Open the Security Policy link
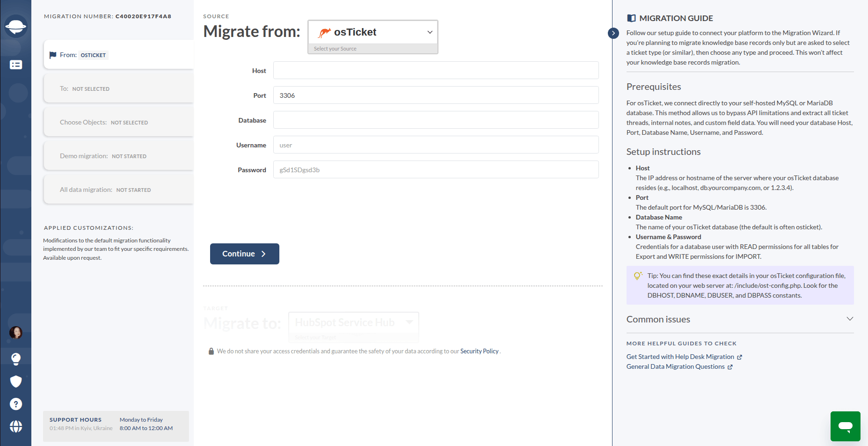The width and height of the screenshot is (868, 446). coord(479,351)
